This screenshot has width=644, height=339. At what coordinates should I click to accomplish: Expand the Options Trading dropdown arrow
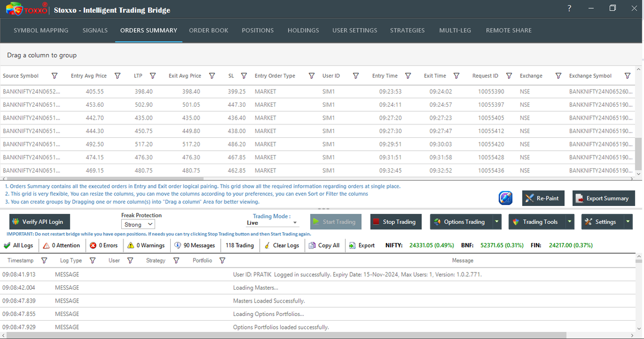497,222
